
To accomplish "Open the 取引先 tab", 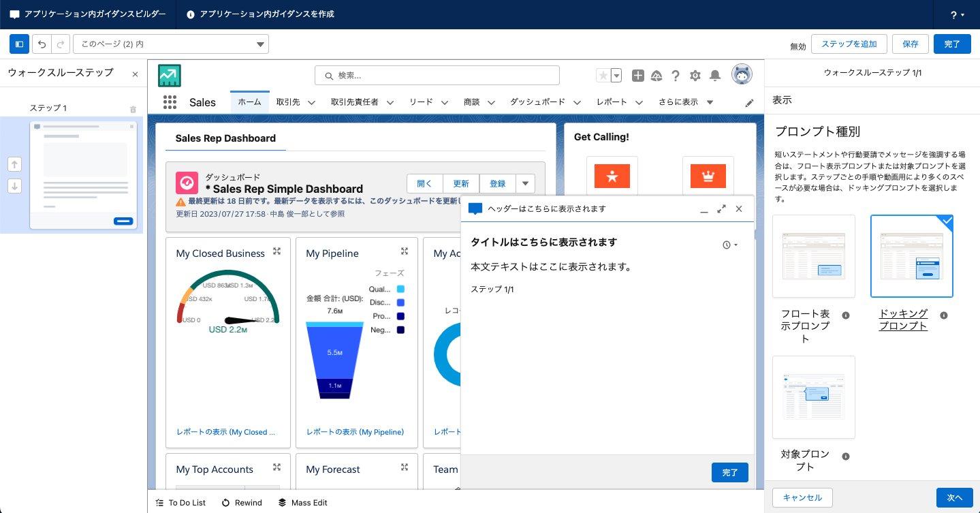I will (x=288, y=102).
